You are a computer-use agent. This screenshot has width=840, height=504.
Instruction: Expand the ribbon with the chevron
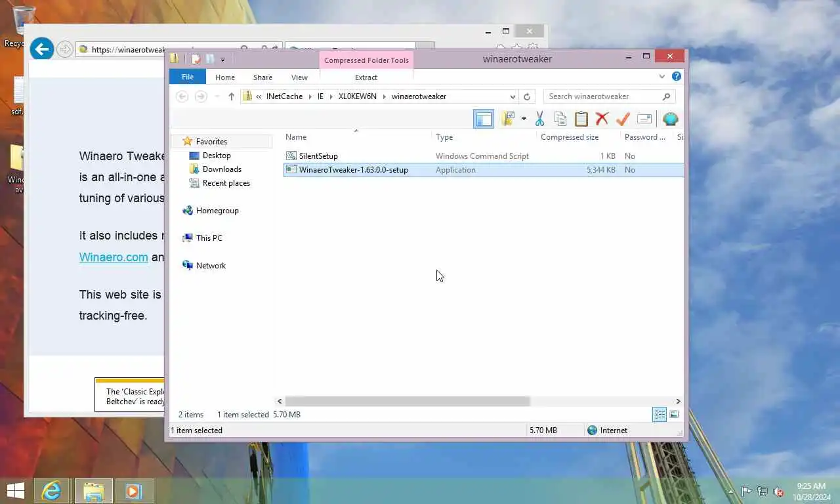point(662,77)
